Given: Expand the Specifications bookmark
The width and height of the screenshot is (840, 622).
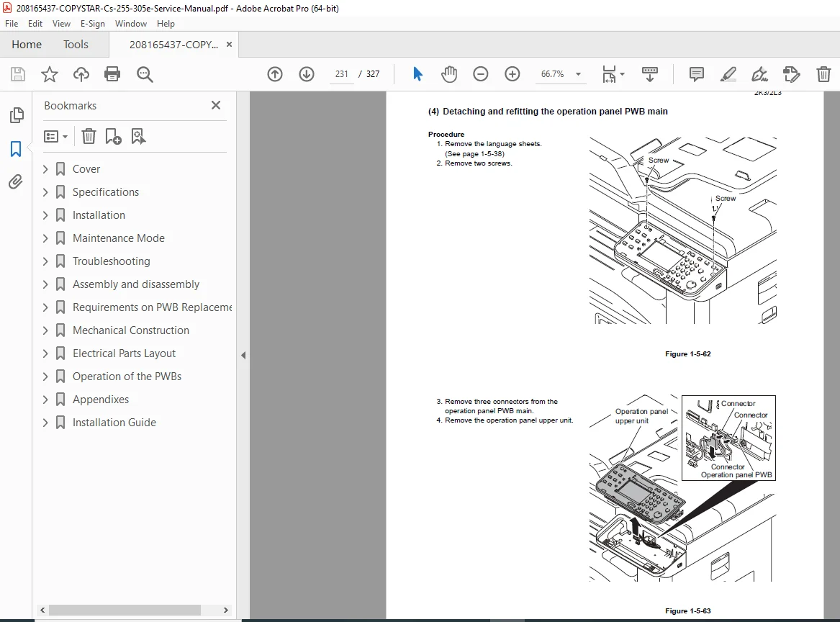Looking at the screenshot, I should (x=45, y=192).
